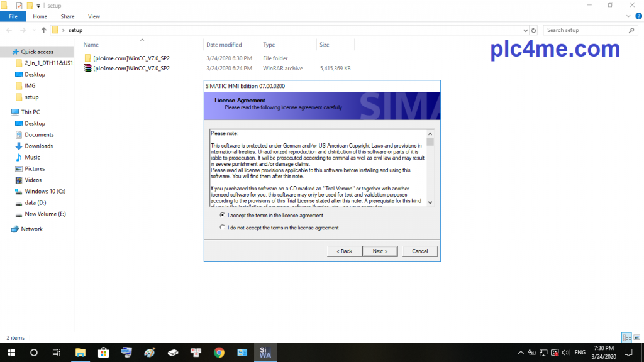This screenshot has width=644, height=362.
Task: Refresh the setup folder view
Action: point(534,30)
